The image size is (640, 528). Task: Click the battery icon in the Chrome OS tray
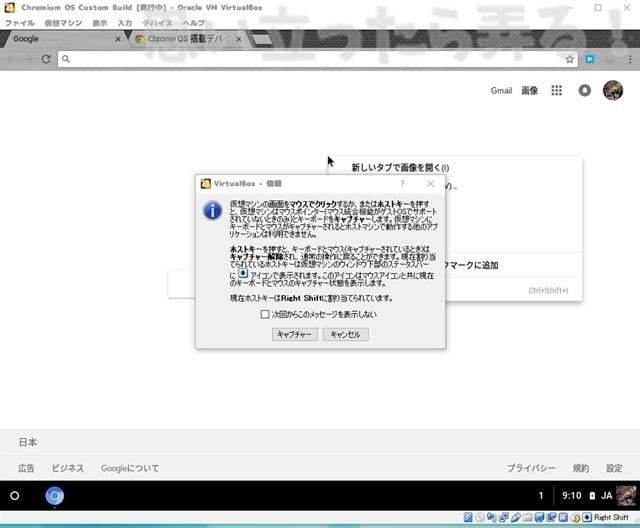tap(592, 495)
